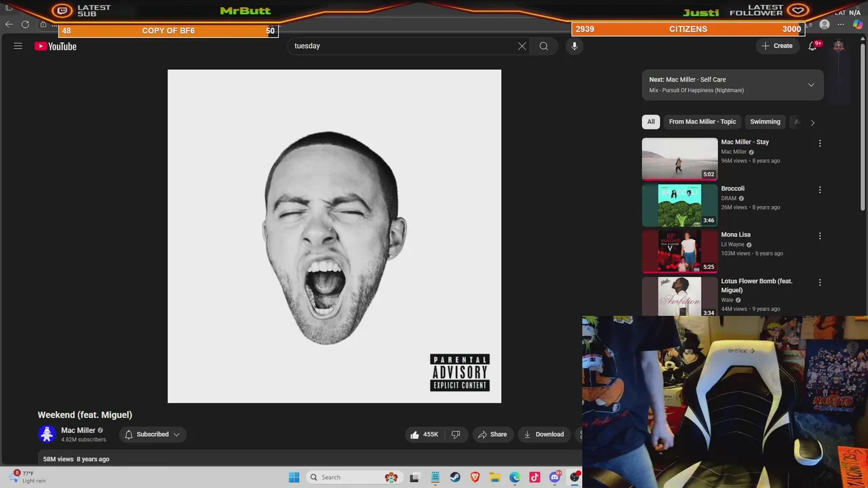Select the Swimming filter chip
This screenshot has width=868, height=488.
click(765, 122)
